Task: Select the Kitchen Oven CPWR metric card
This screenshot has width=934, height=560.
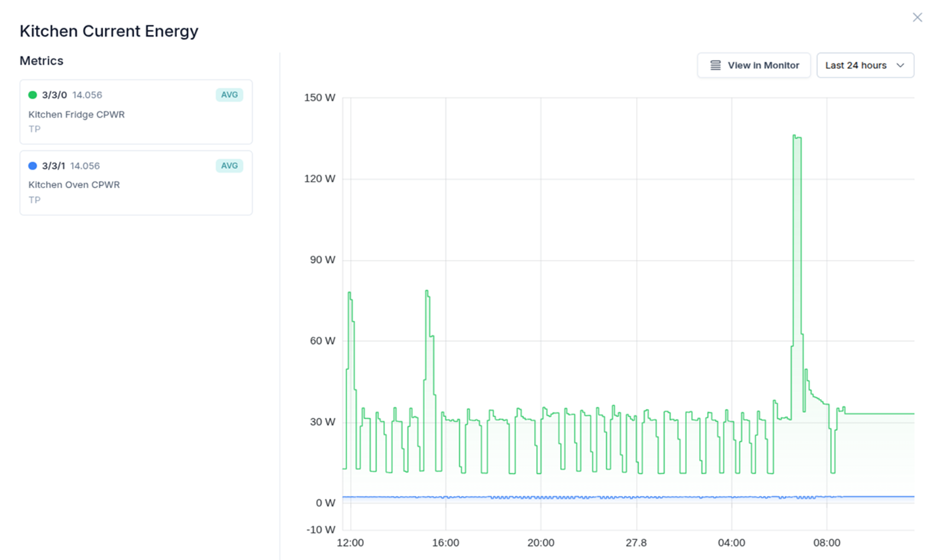Action: pyautogui.click(x=135, y=183)
